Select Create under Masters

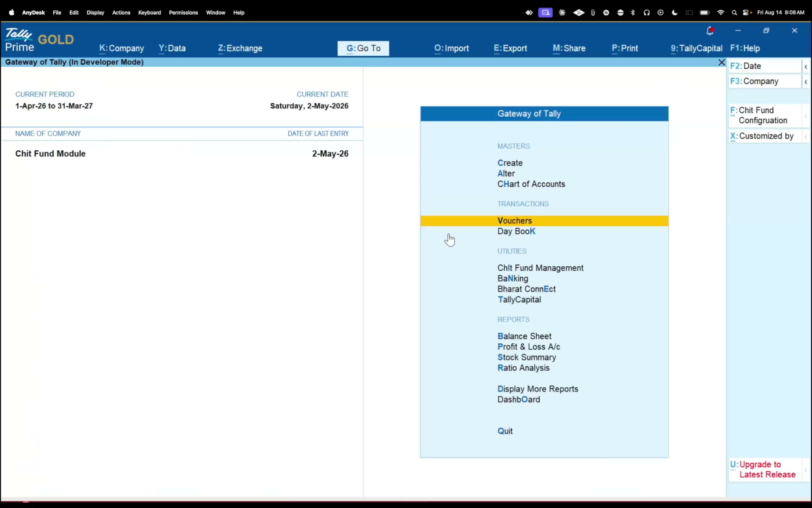coord(510,163)
